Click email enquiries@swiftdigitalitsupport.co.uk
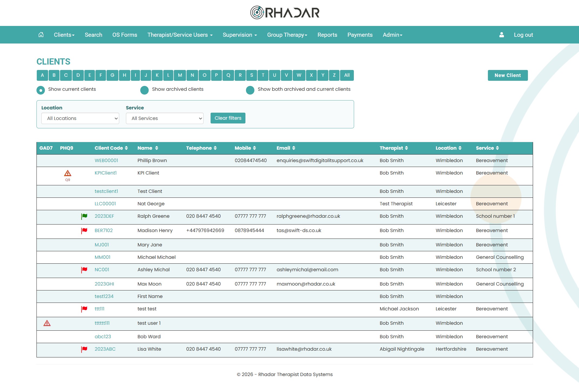 (x=320, y=160)
